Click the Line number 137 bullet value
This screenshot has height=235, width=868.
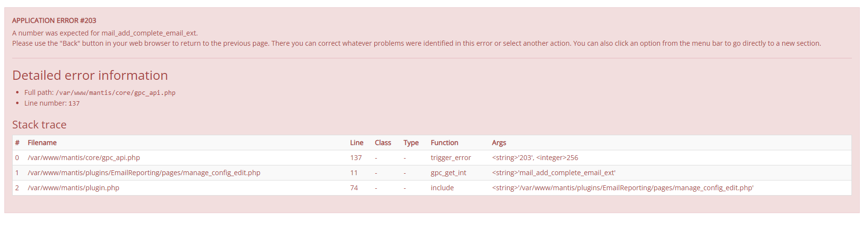pyautogui.click(x=74, y=104)
